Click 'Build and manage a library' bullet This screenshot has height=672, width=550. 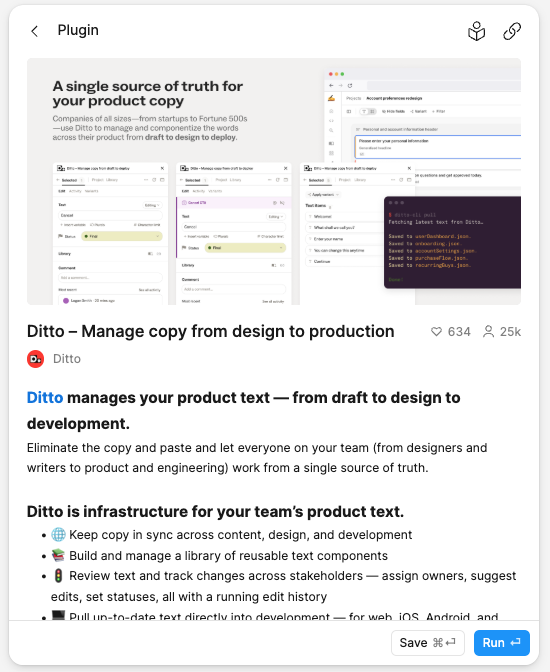coord(228,556)
